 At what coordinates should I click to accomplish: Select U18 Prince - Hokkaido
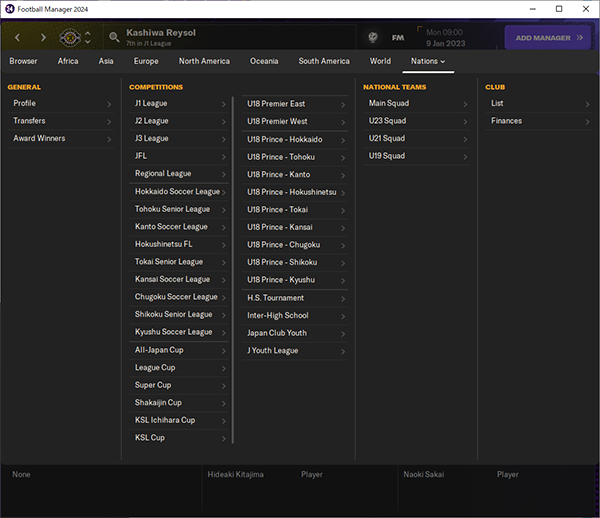click(x=295, y=140)
